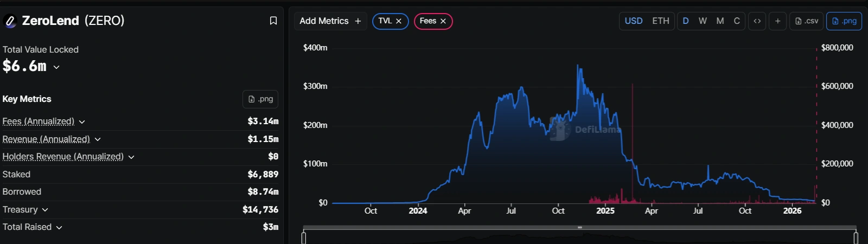
Task: Switch chart denomination to USD
Action: [633, 21]
